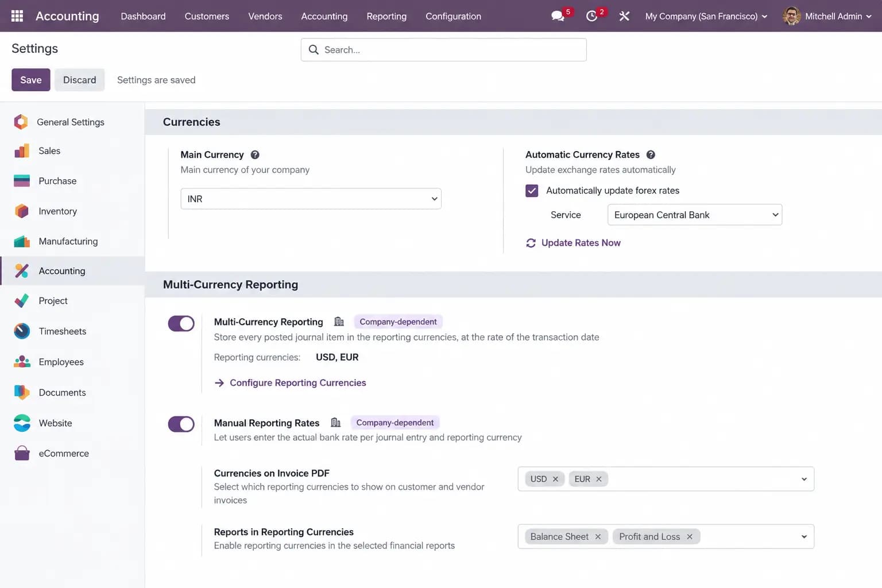Click the Project checkmark icon

click(21, 301)
